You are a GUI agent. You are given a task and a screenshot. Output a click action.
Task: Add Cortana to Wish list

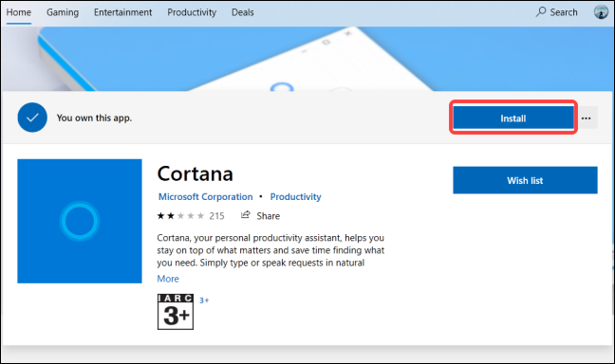point(525,180)
